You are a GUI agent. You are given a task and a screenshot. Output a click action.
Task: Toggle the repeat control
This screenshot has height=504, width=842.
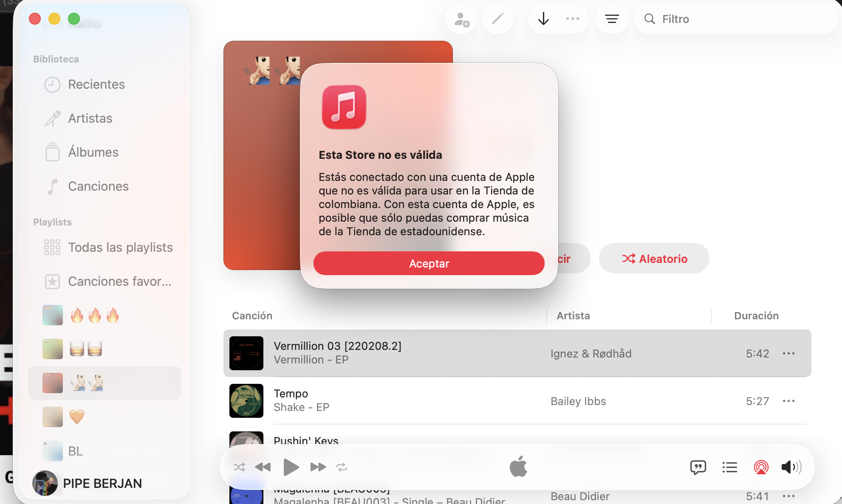coord(342,467)
